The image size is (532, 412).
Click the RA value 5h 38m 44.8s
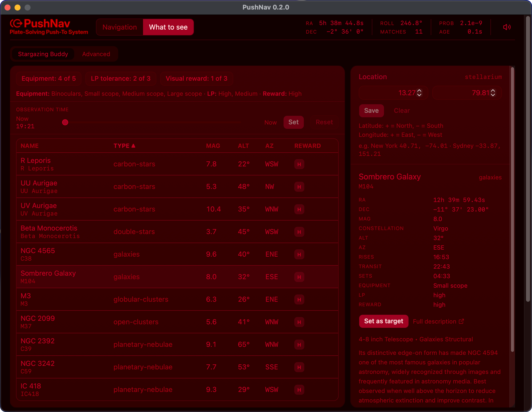tap(341, 23)
